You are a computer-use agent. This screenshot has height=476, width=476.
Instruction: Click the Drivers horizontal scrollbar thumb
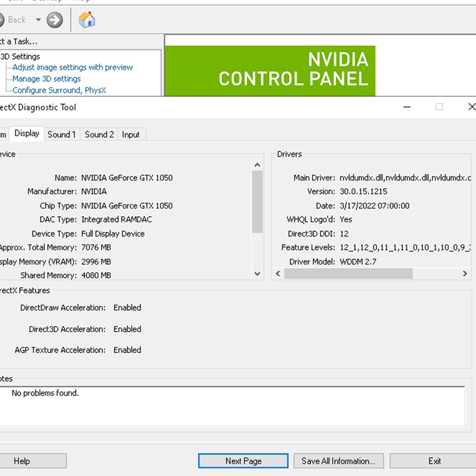point(348,274)
